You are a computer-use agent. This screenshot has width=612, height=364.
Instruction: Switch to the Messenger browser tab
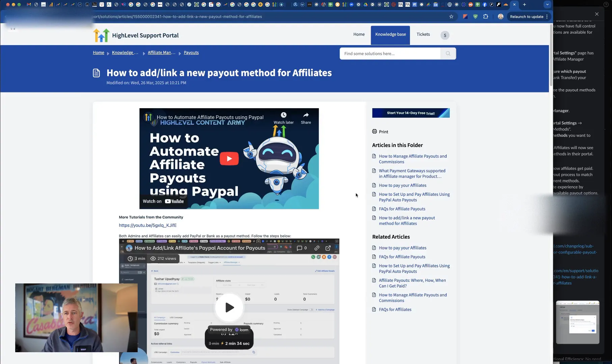pyautogui.click(x=352, y=5)
